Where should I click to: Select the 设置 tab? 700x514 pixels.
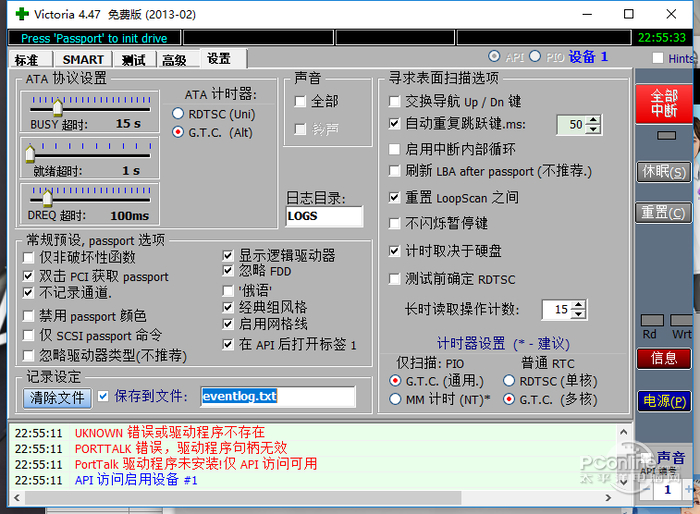point(223,58)
